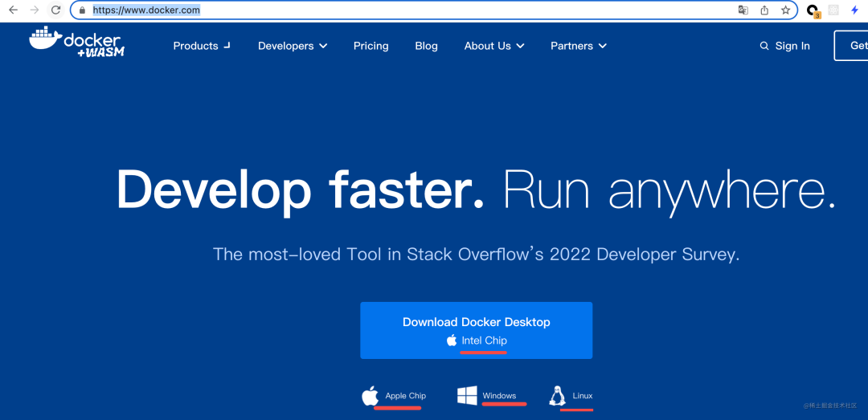868x420 pixels.
Task: Click the share icon in address bar
Action: click(764, 10)
